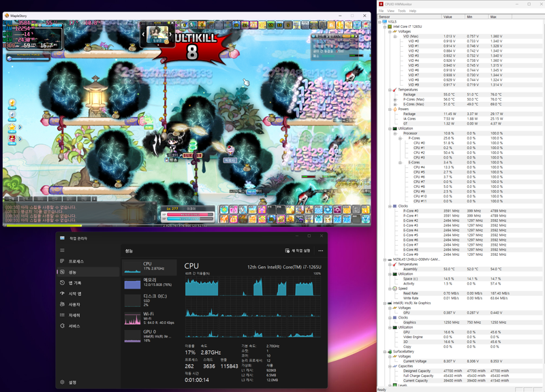Select the Intel Core i7 1265U chip icon
The image size is (545, 392).
(390, 27)
